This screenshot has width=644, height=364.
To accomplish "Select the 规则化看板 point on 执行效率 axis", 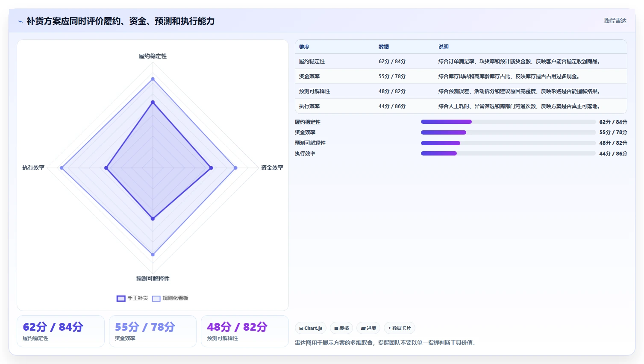I will pyautogui.click(x=62, y=168).
